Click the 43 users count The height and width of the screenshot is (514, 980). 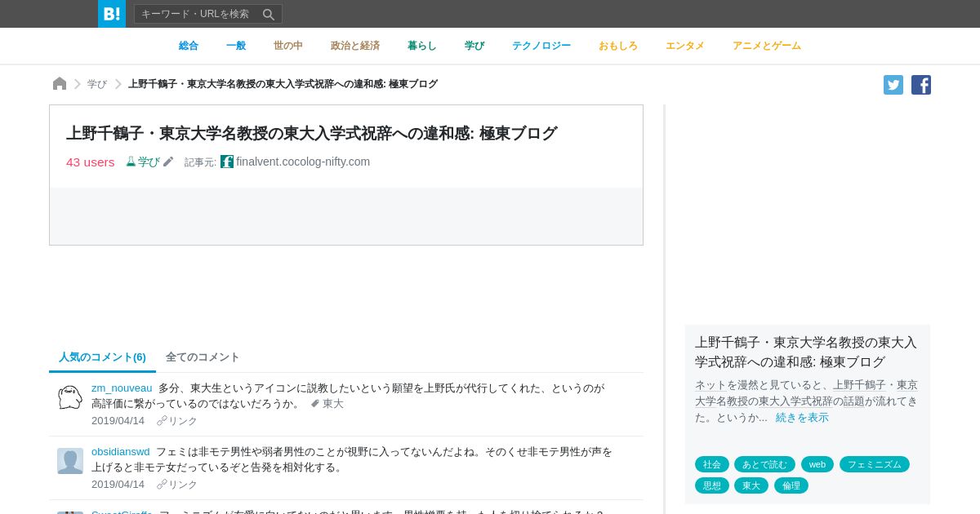tap(91, 162)
